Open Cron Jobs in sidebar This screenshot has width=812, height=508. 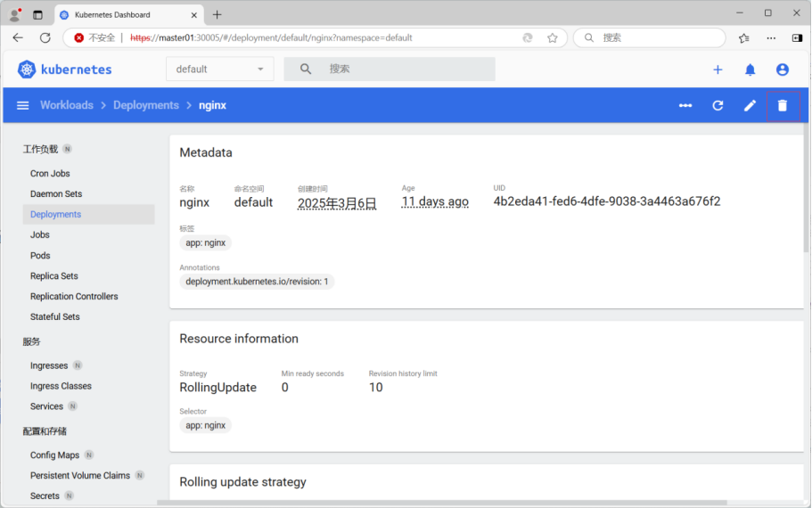click(50, 174)
